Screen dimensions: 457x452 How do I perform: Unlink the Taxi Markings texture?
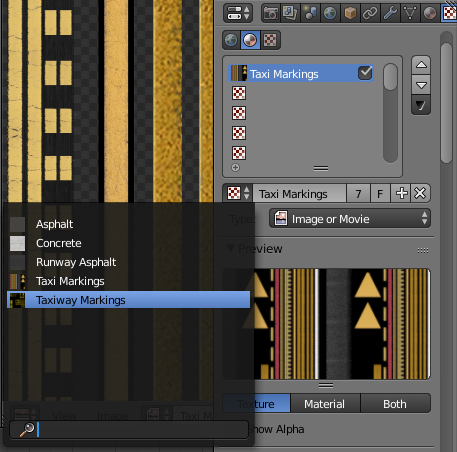pyautogui.click(x=420, y=193)
